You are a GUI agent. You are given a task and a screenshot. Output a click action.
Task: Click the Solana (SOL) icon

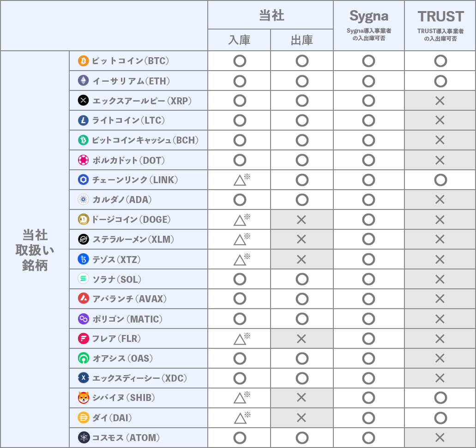[83, 279]
